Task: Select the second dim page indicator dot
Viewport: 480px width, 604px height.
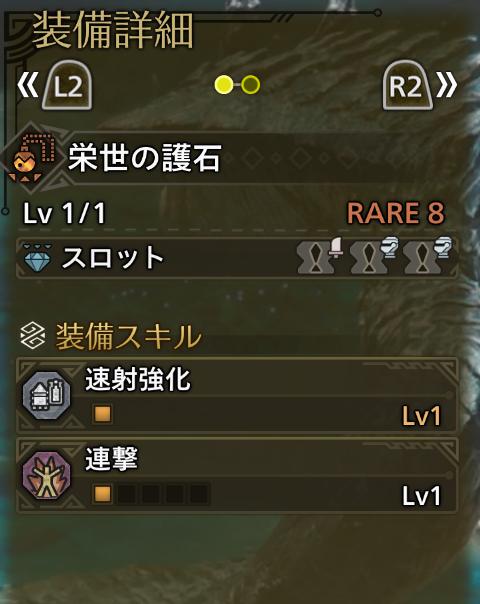Action: 251,85
